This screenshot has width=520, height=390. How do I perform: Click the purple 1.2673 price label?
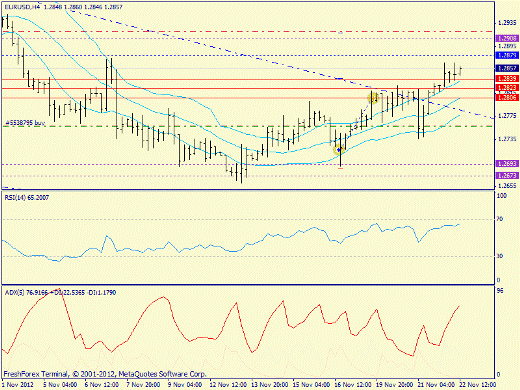pos(507,175)
